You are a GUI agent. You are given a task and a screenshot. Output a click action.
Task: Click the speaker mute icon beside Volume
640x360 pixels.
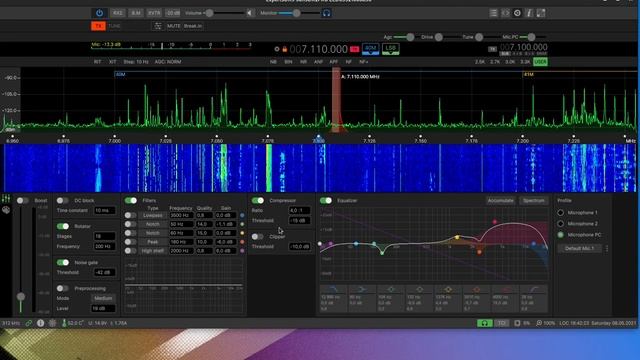click(x=249, y=13)
